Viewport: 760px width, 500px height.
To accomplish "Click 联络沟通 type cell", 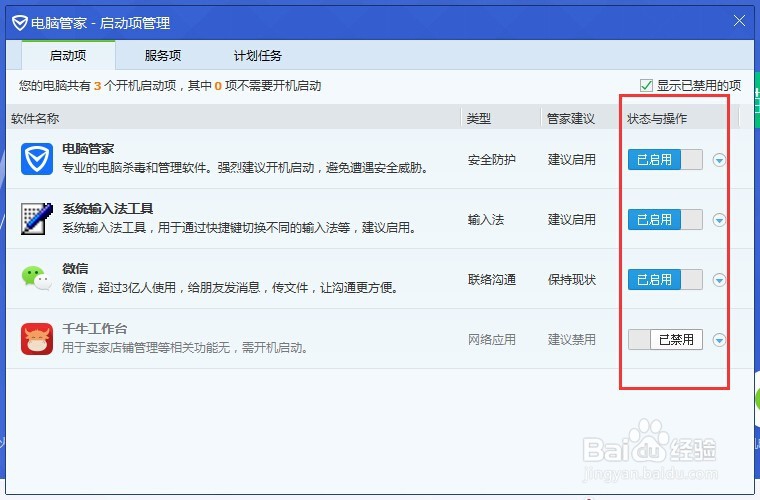I will point(491,280).
